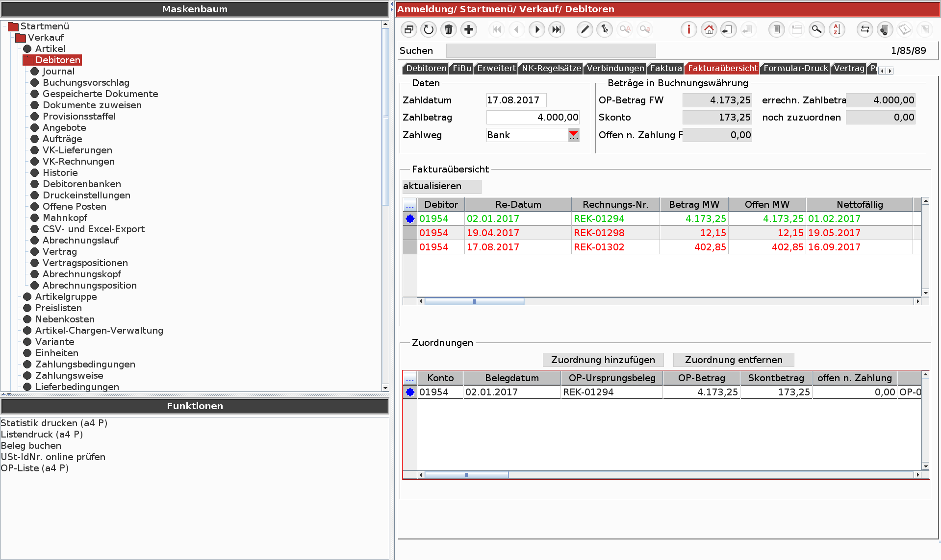Click the calendar icon in toolbar
941x560 pixels.
[x=905, y=30]
